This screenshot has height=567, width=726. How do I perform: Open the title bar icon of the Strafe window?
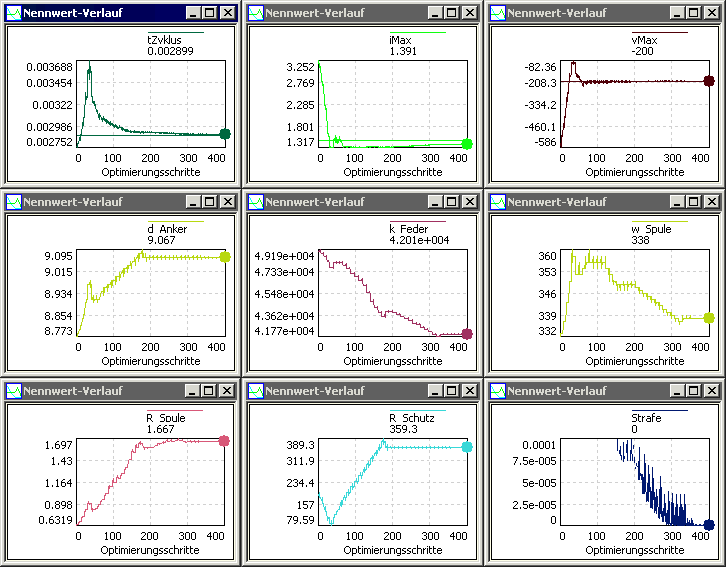[x=498, y=390]
